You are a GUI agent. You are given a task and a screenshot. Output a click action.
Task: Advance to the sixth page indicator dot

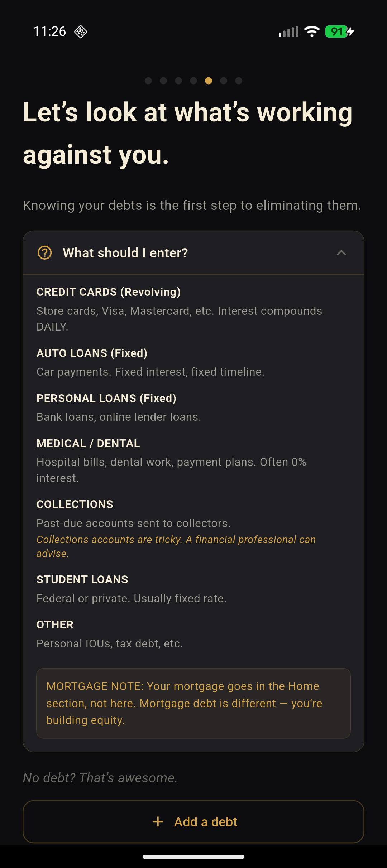click(x=224, y=81)
